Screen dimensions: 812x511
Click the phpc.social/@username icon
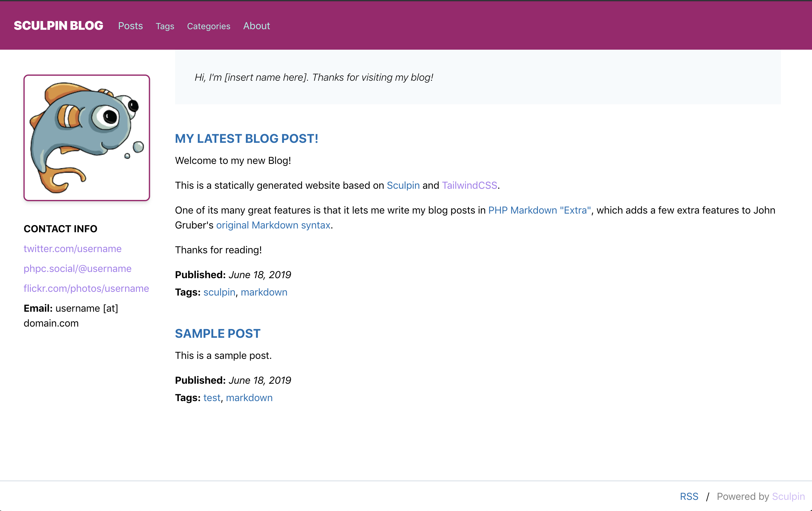pyautogui.click(x=77, y=268)
